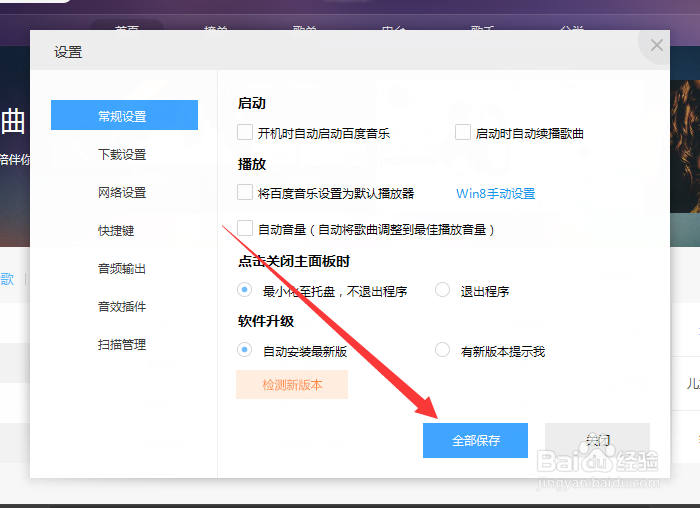Click the 全部保存 button

click(x=475, y=441)
